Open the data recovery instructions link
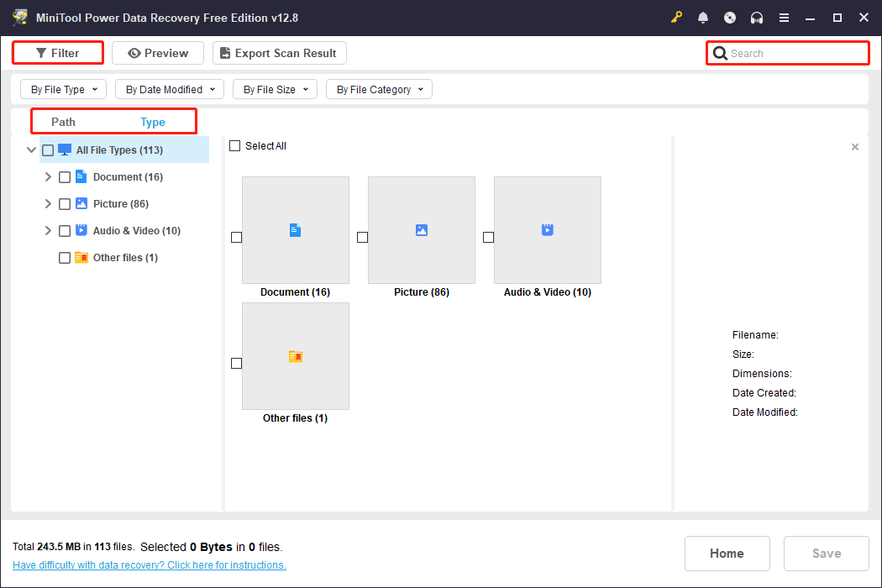The height and width of the screenshot is (588, 882). pyautogui.click(x=150, y=564)
